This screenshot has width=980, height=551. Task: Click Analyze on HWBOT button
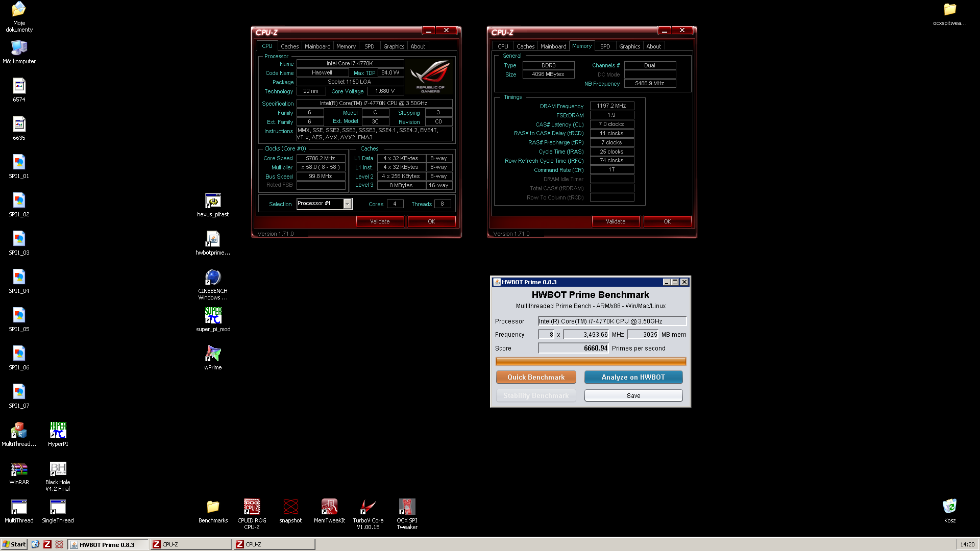[633, 377]
